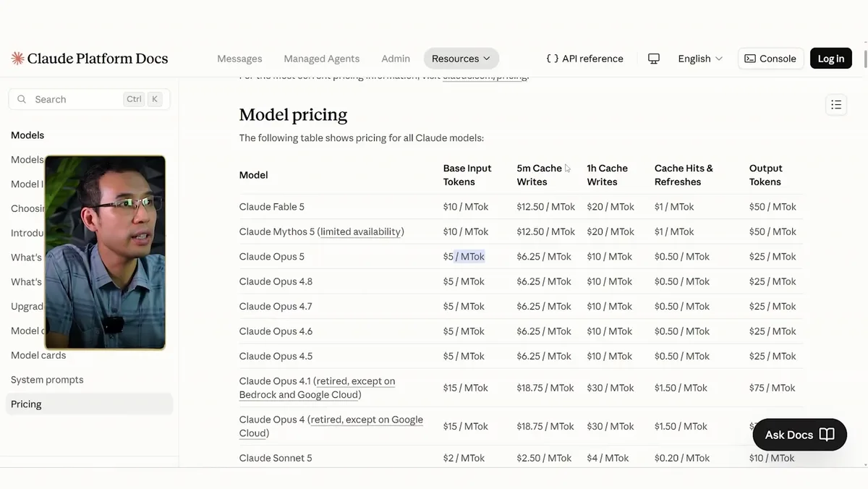Click the Claude Opus 4.8 row name
The width and height of the screenshot is (868, 489).
[x=276, y=281]
